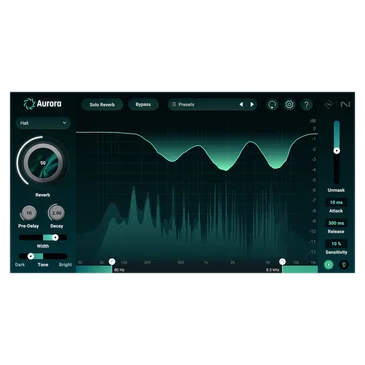Click the circular undo history icon

pyautogui.click(x=272, y=105)
